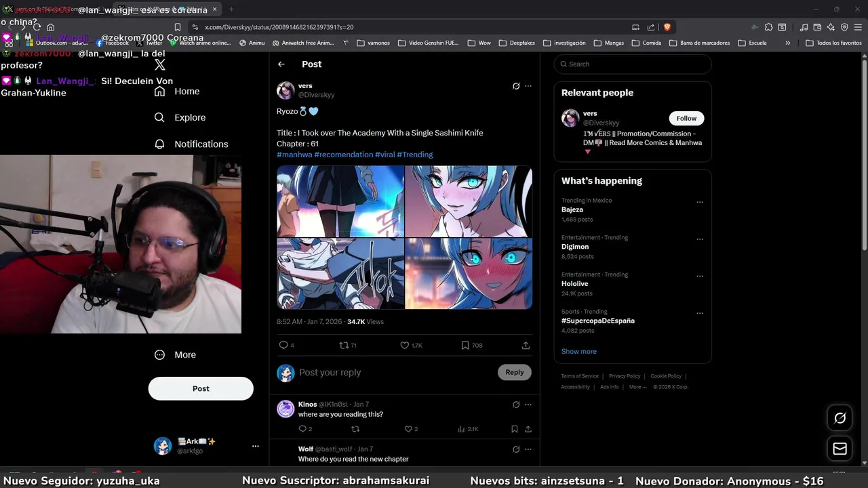Share this page from the address bar
Image resolution: width=868 pixels, height=488 pixels.
[x=651, y=27]
